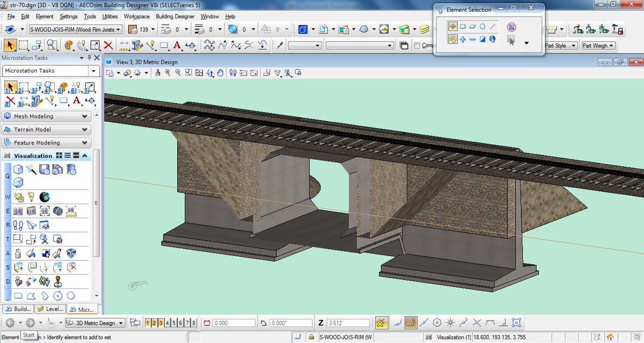Choose the Line selection method in Element Selection
The image size is (644, 343).
point(493,26)
